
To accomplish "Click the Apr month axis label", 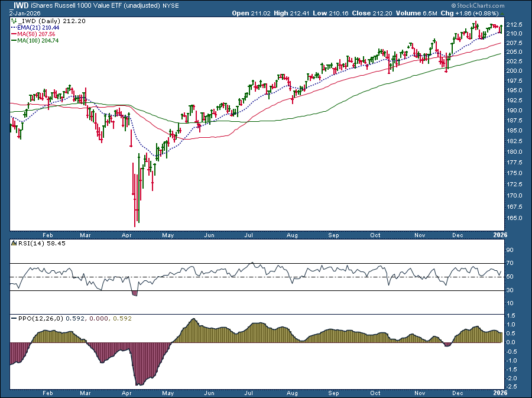I will (126, 235).
